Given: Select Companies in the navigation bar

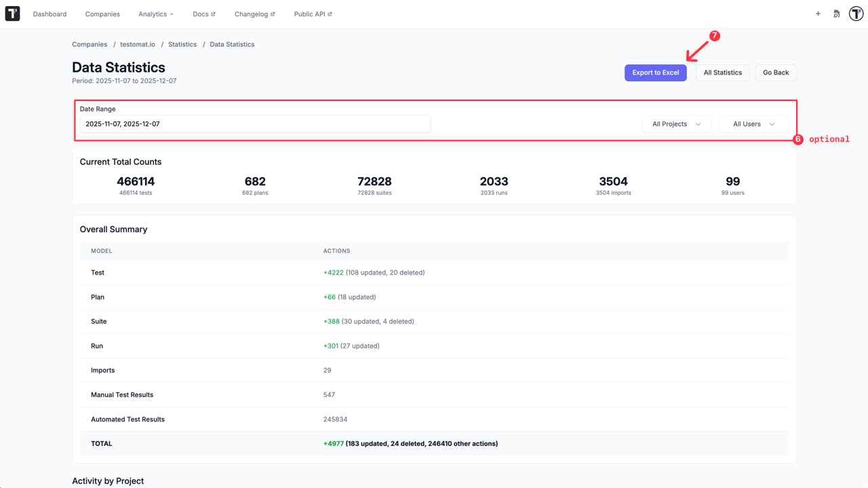Looking at the screenshot, I should 102,14.
